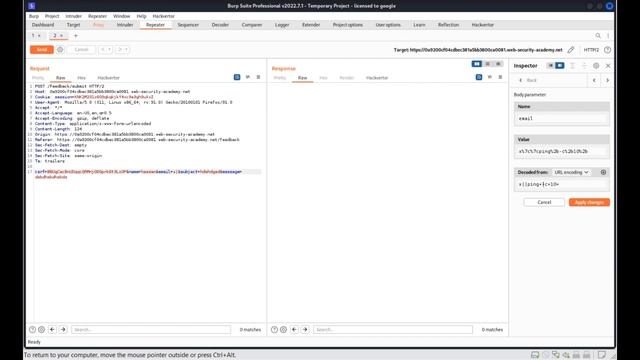640x360 pixels.
Task: Click Back in the Inspector
Action: point(528,80)
